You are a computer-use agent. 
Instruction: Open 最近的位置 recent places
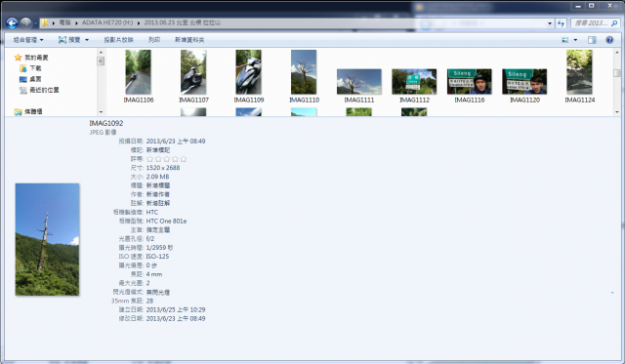coord(44,90)
